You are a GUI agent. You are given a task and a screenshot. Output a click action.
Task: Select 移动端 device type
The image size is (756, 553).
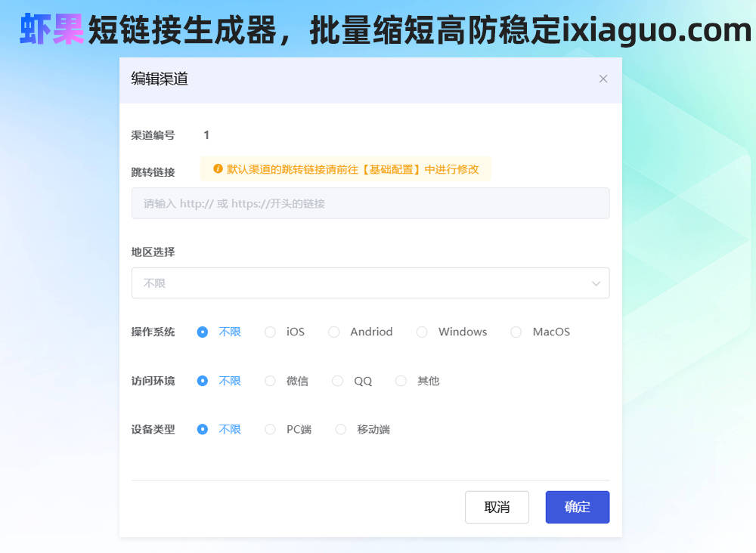pyautogui.click(x=363, y=429)
